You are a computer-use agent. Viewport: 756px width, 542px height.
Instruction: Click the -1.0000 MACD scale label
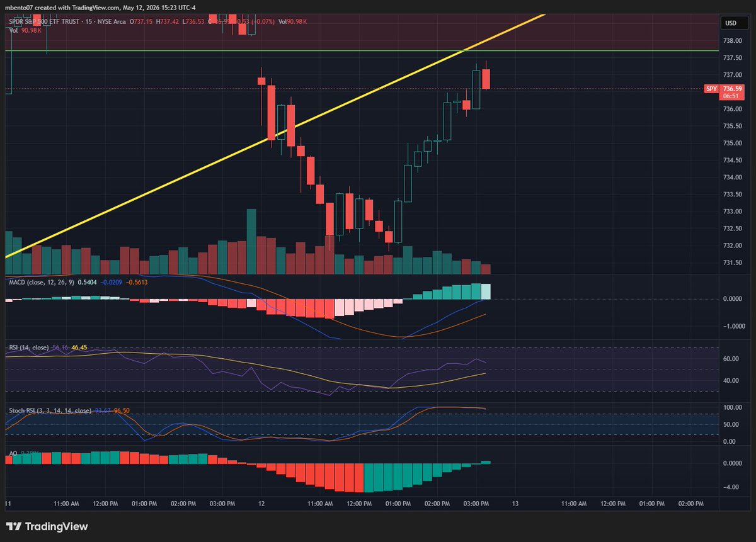[733, 326]
